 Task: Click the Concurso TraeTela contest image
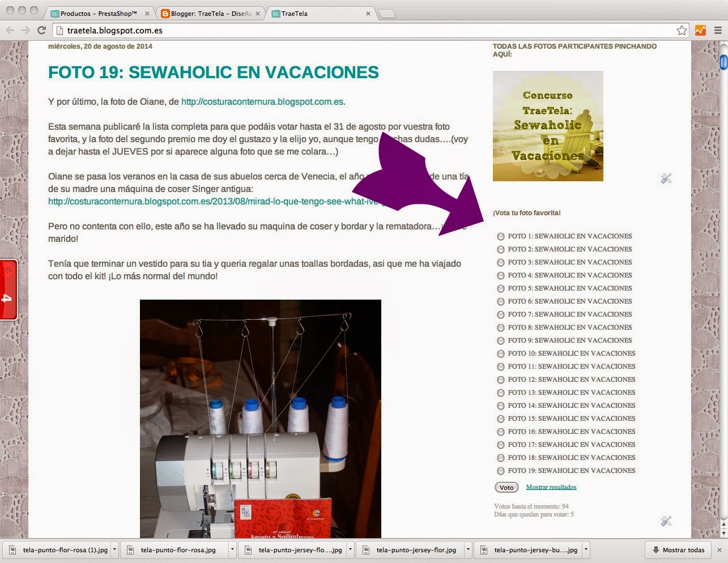coord(548,126)
